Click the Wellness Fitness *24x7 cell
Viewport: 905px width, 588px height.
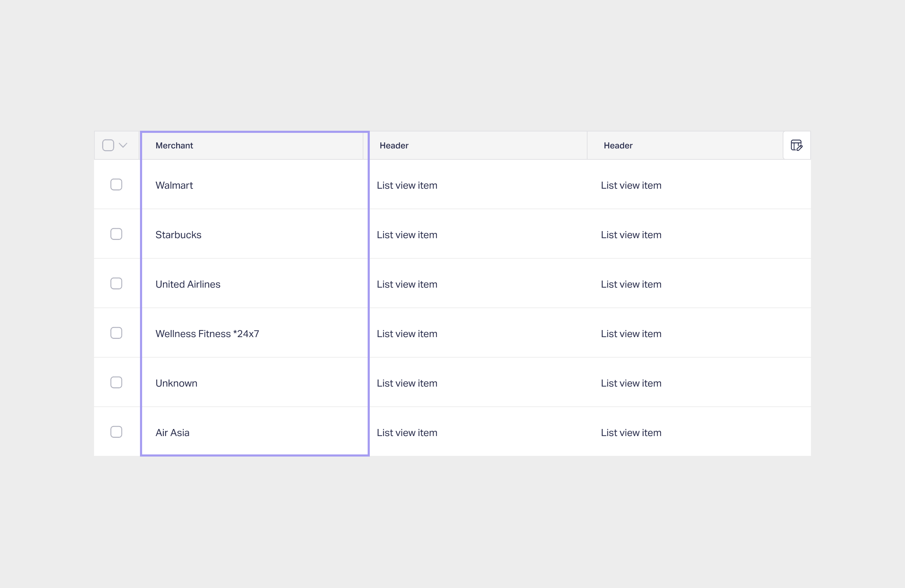[207, 334]
